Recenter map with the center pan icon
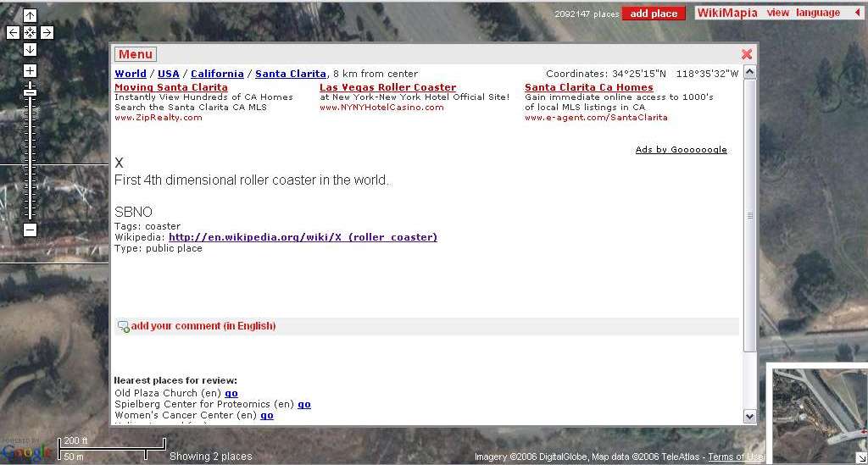This screenshot has width=868, height=465. coord(30,33)
